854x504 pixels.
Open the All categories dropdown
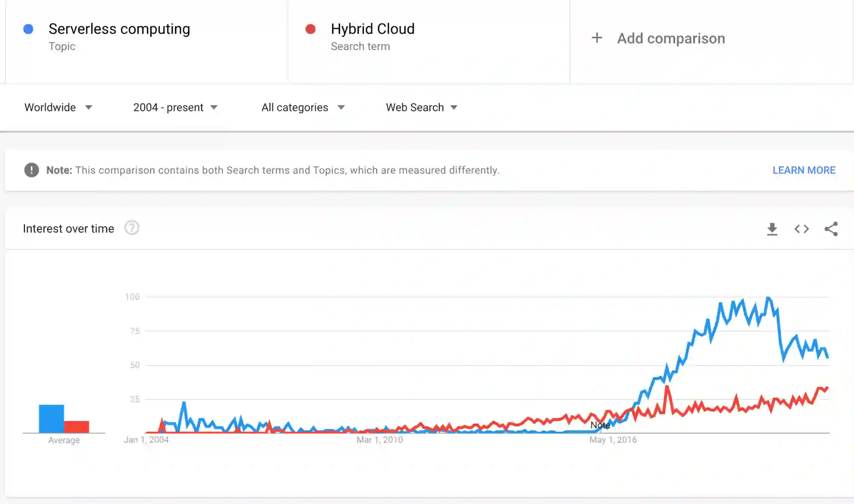(x=303, y=108)
